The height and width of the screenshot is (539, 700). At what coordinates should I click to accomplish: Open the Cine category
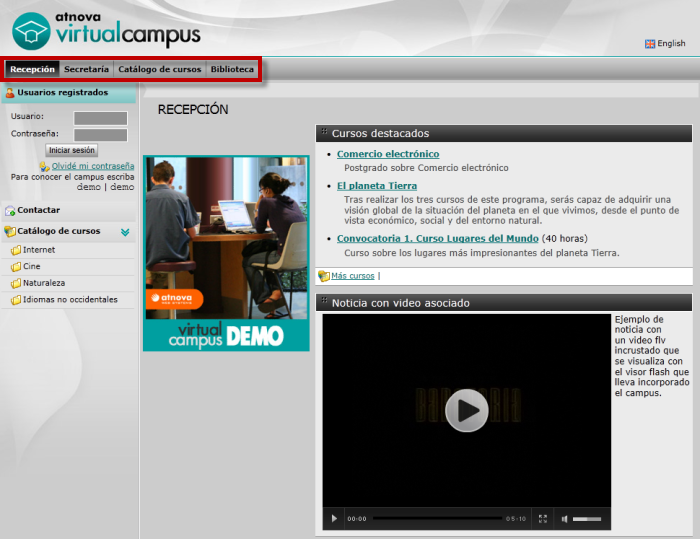click(32, 266)
